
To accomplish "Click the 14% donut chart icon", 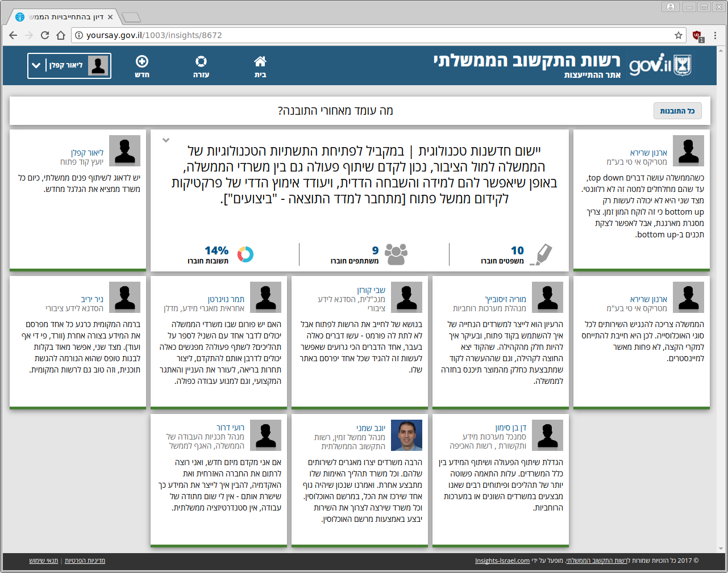I will (246, 254).
